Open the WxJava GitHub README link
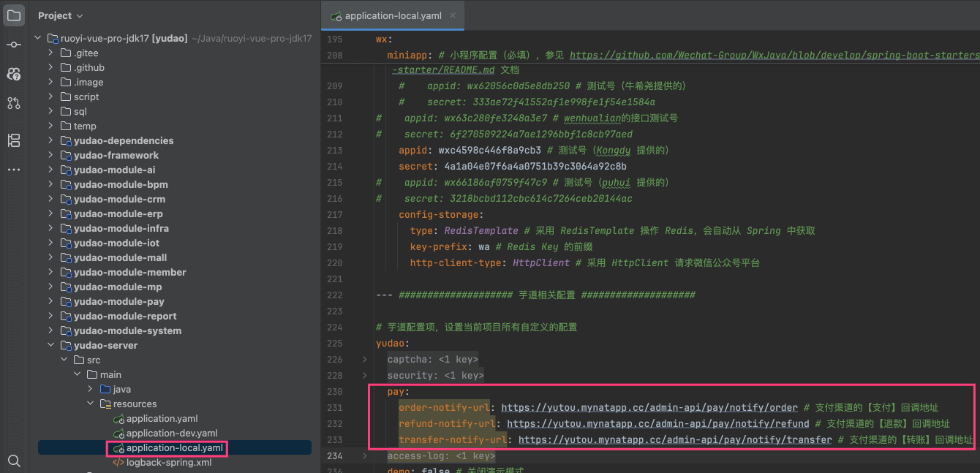Screen dimensions: 980x473 [x=773, y=55]
